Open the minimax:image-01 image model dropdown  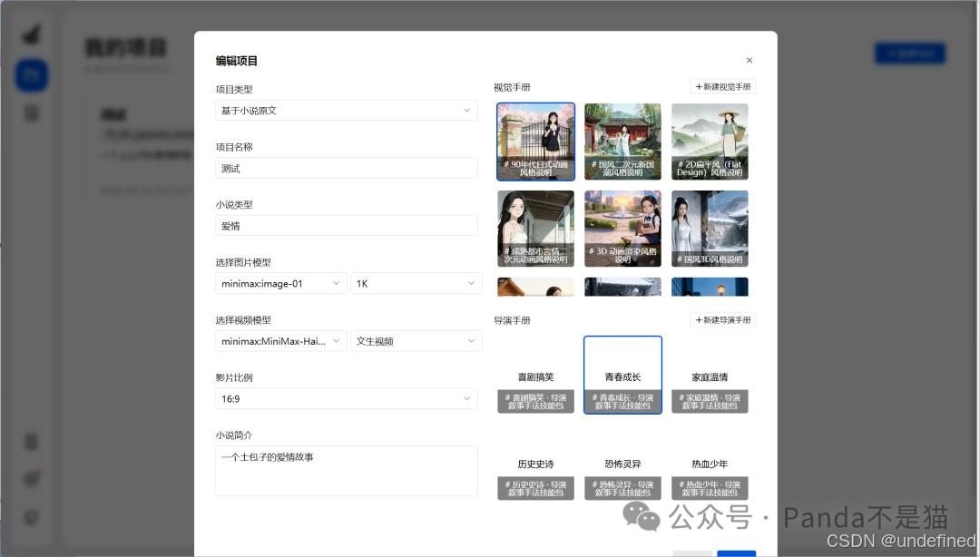280,283
